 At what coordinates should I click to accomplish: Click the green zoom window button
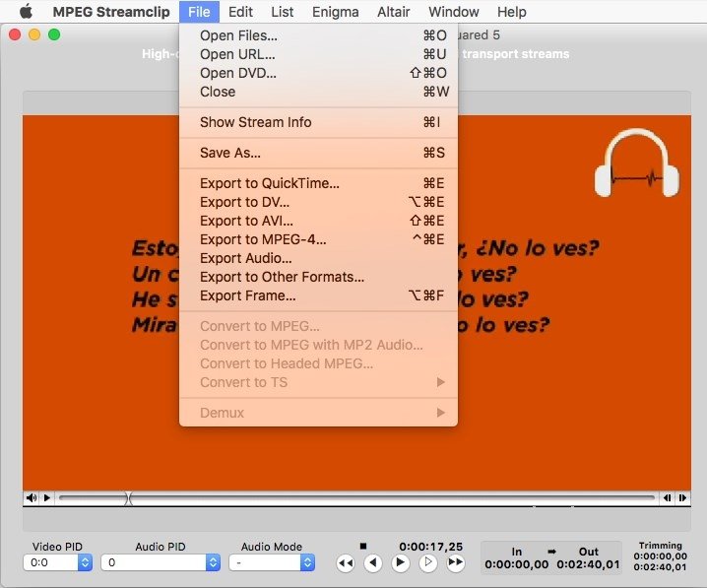pyautogui.click(x=54, y=34)
